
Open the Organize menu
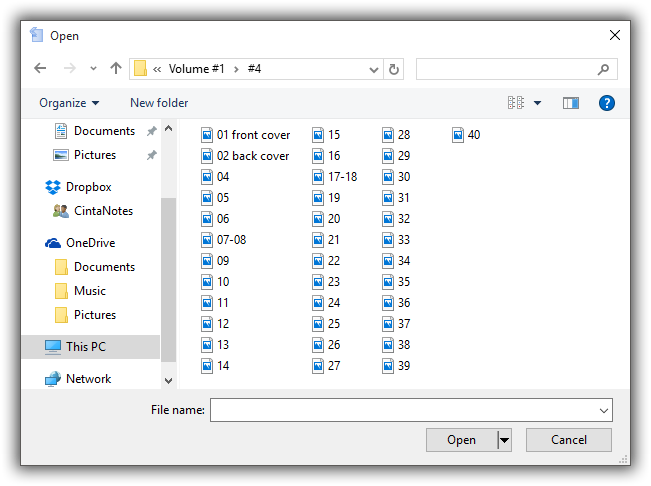(69, 103)
